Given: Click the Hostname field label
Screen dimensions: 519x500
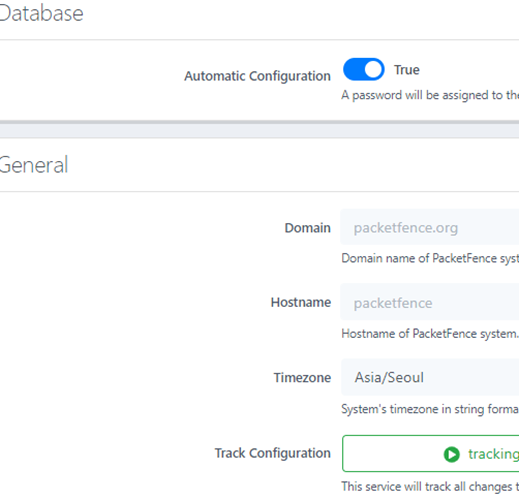Looking at the screenshot, I should [301, 302].
